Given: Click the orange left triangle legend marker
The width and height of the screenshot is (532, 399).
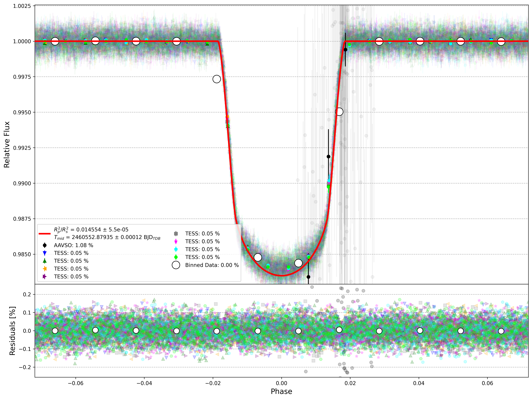Looking at the screenshot, I should [44, 269].
